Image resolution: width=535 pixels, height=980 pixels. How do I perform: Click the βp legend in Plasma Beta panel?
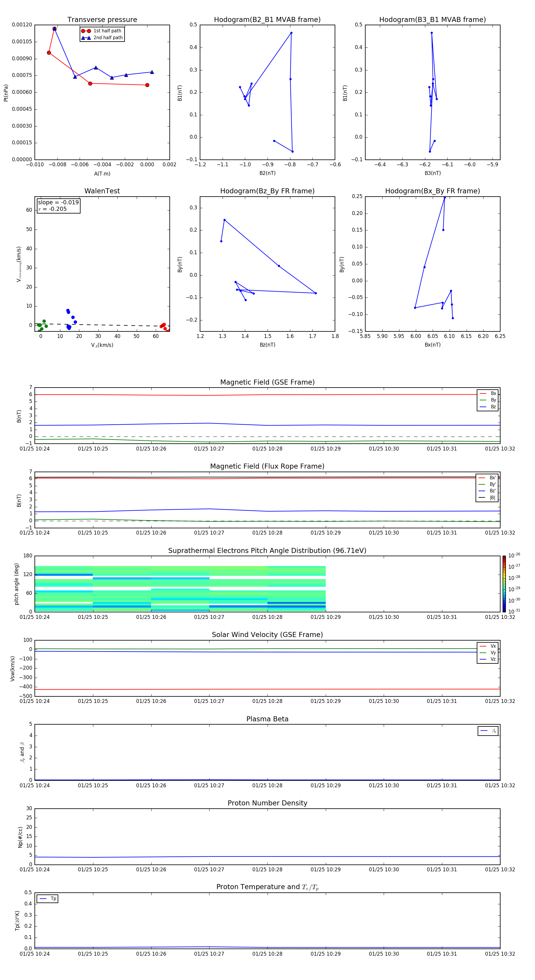488,731
